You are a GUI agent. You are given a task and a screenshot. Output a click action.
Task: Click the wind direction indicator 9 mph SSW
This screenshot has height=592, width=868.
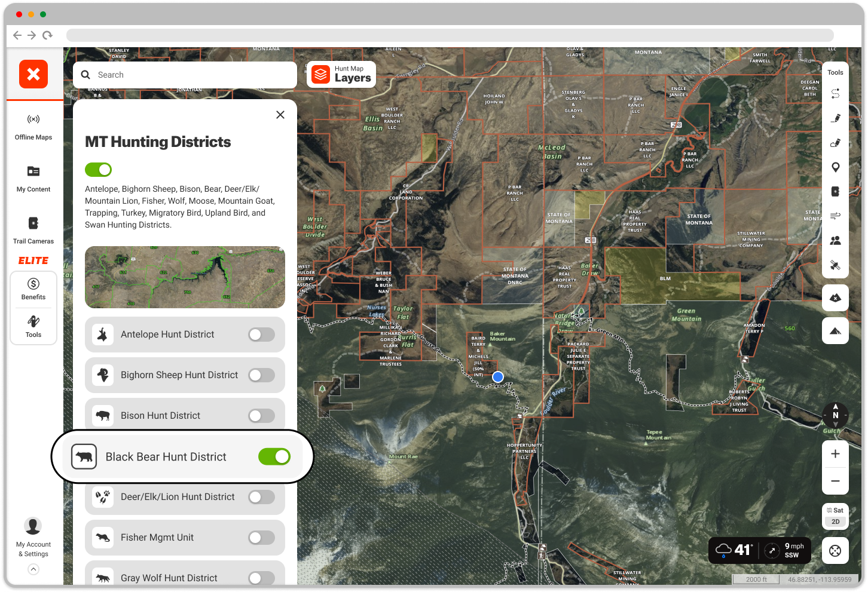coord(786,550)
